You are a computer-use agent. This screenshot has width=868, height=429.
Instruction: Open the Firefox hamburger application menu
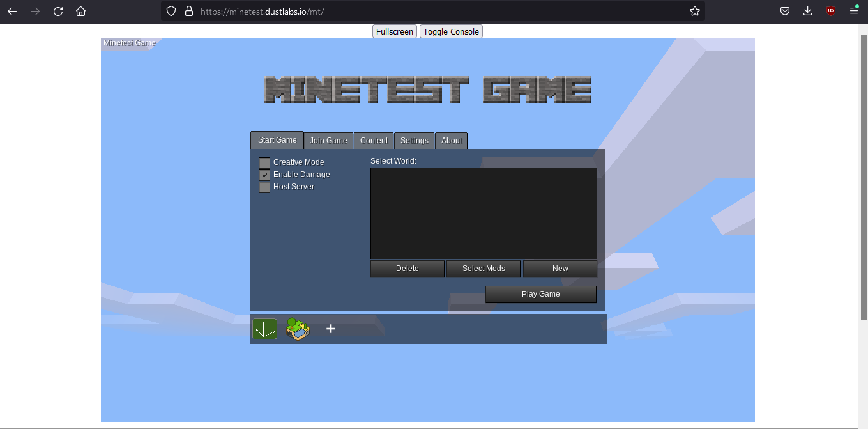coord(854,12)
